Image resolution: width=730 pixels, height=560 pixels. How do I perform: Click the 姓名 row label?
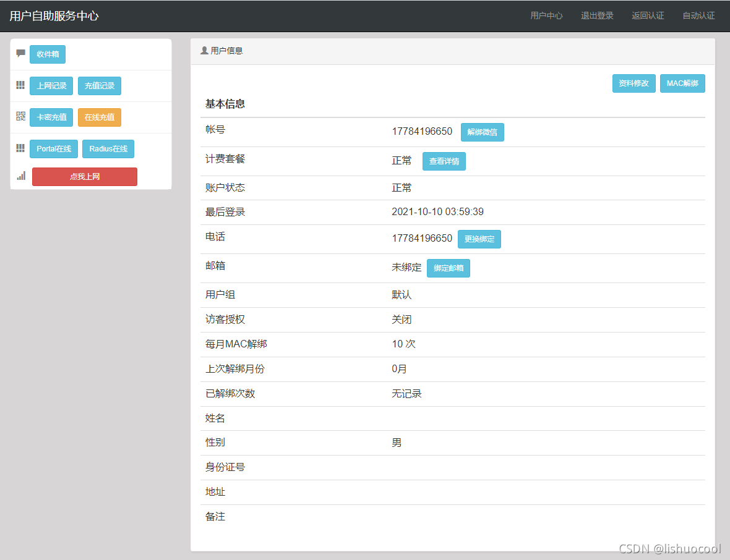(215, 418)
